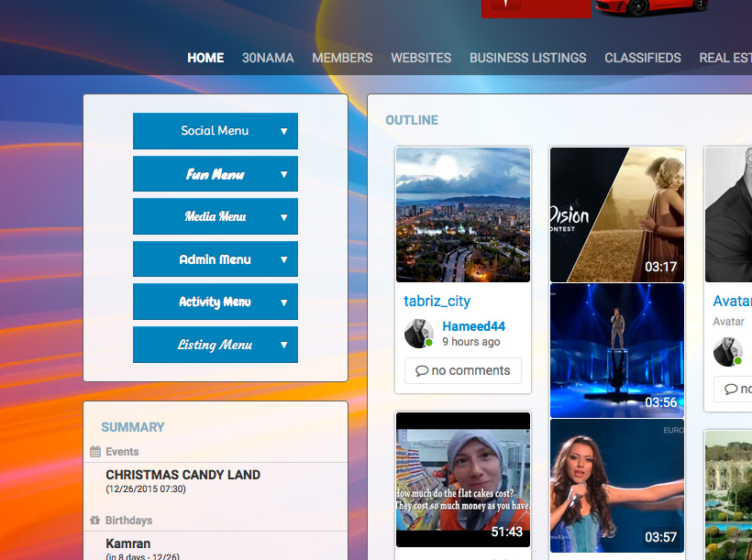The width and height of the screenshot is (752, 560).
Task: Expand the Listing Menu dropdown arrow
Action: [x=284, y=345]
